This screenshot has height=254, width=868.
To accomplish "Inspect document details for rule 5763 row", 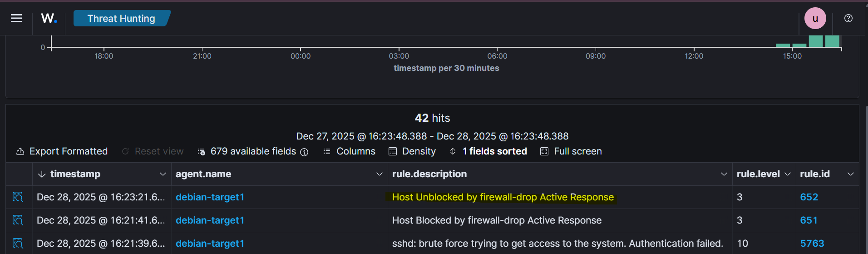I will [x=18, y=244].
